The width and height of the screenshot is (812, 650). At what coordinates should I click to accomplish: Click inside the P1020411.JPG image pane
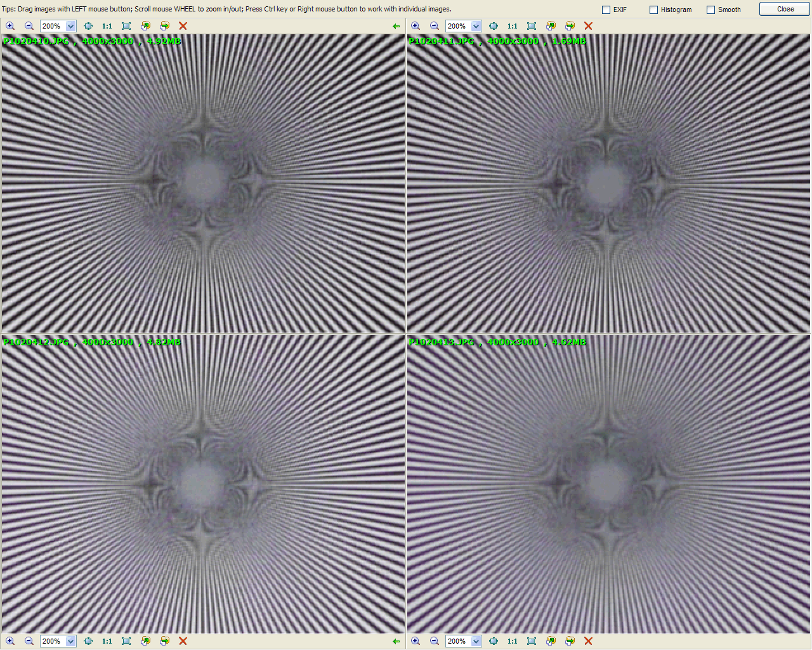coord(609,183)
